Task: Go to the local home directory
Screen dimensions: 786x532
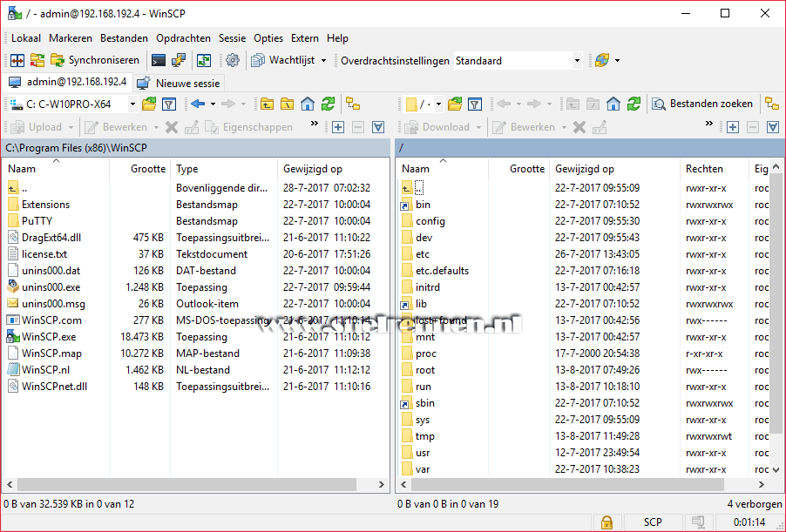Action: point(308,104)
